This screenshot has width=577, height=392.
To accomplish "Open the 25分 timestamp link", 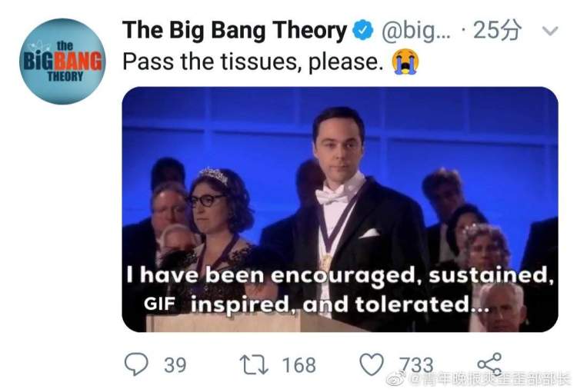I will point(497,30).
